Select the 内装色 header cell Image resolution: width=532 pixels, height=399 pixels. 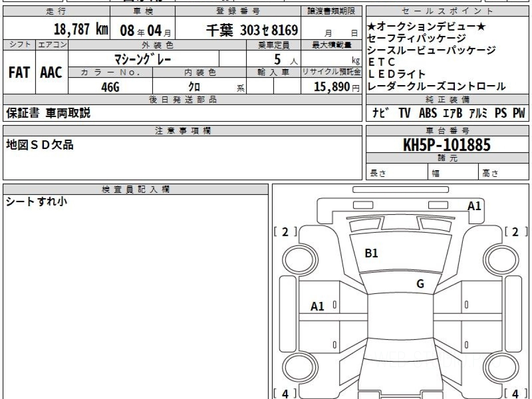[x=199, y=73]
